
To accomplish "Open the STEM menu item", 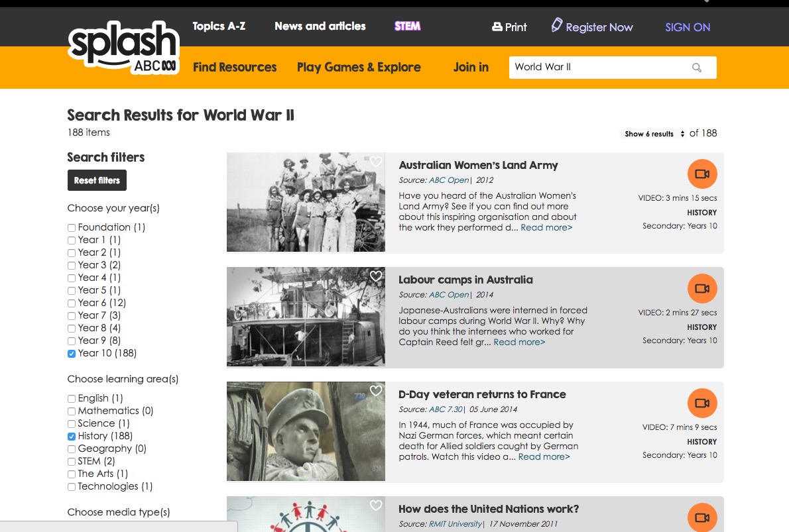I will click(x=408, y=26).
